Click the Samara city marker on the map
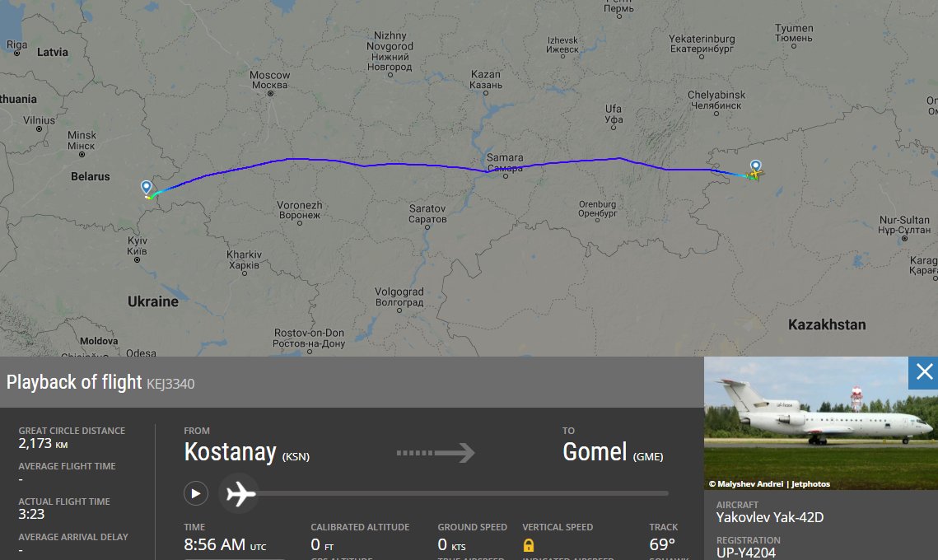Screen dimensions: 938x560 [506, 176]
